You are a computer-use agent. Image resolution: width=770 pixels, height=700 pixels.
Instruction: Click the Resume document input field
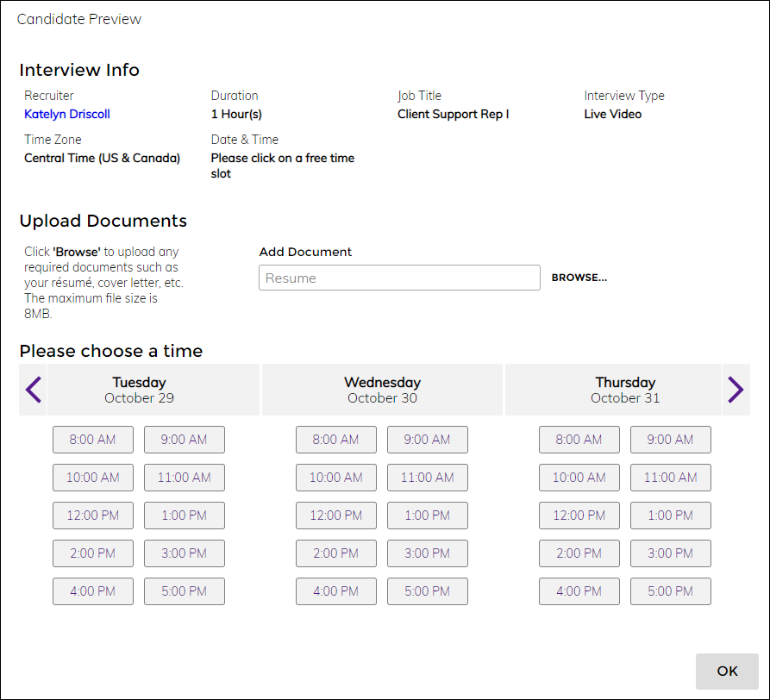[399, 278]
